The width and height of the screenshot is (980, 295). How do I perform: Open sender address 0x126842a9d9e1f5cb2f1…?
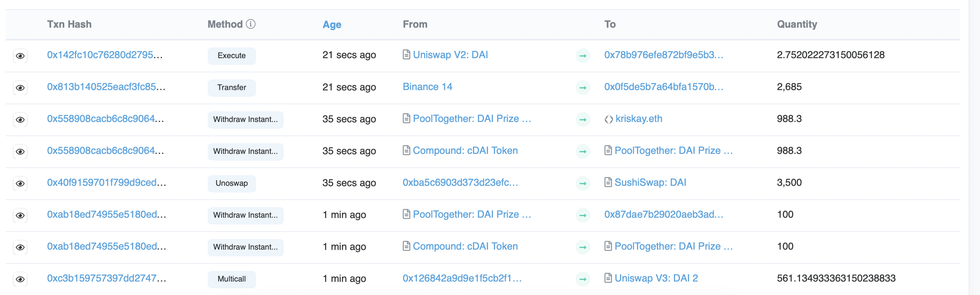462,278
